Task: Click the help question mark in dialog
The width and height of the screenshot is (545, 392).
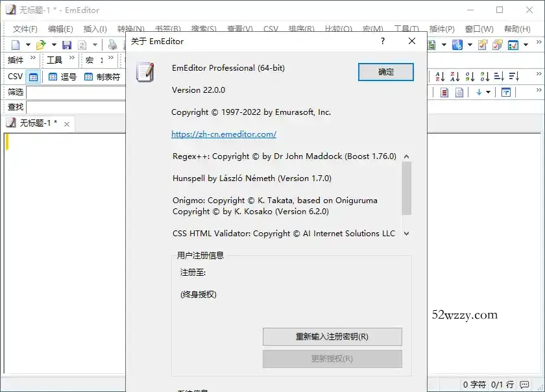Action: [x=383, y=41]
